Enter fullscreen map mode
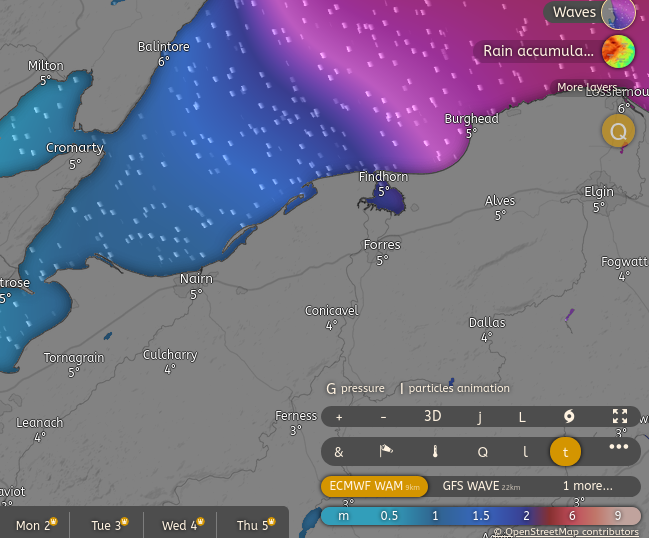This screenshot has height=538, width=649. pyautogui.click(x=619, y=417)
